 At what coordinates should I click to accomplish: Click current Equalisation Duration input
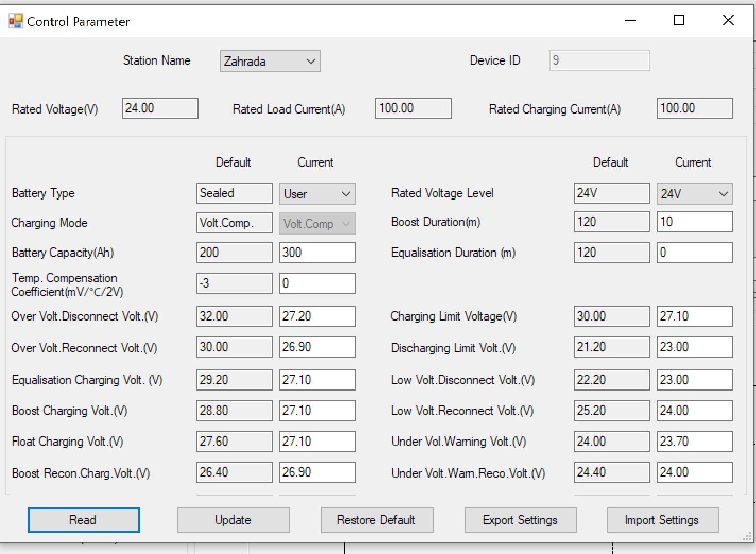click(x=694, y=253)
